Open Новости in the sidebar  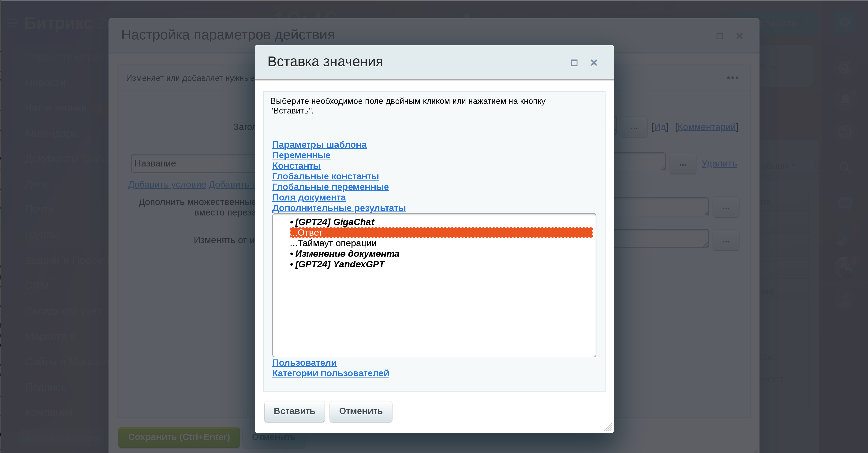(45, 83)
